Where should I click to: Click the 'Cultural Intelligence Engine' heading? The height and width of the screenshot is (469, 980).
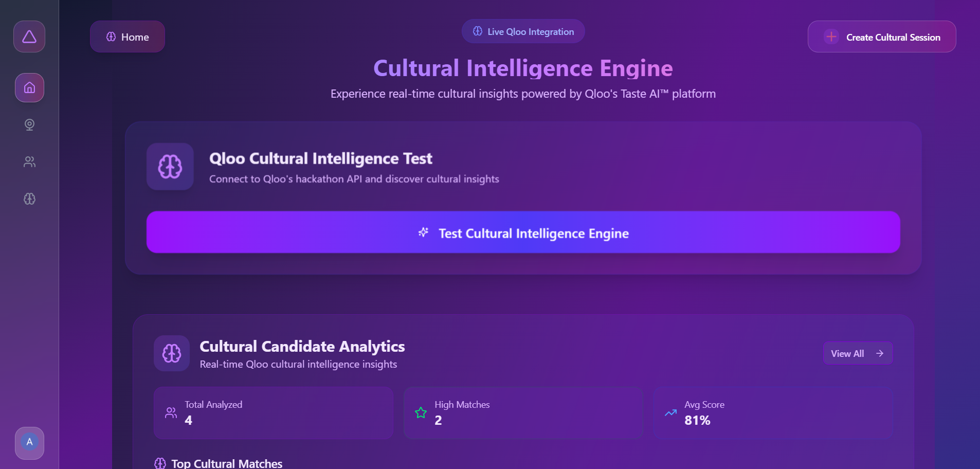click(x=523, y=68)
